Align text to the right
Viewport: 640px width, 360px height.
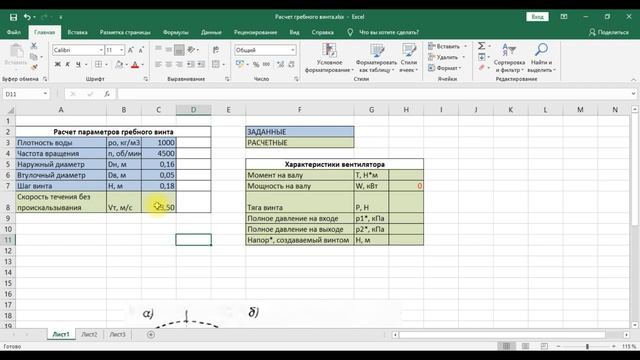pyautogui.click(x=179, y=64)
